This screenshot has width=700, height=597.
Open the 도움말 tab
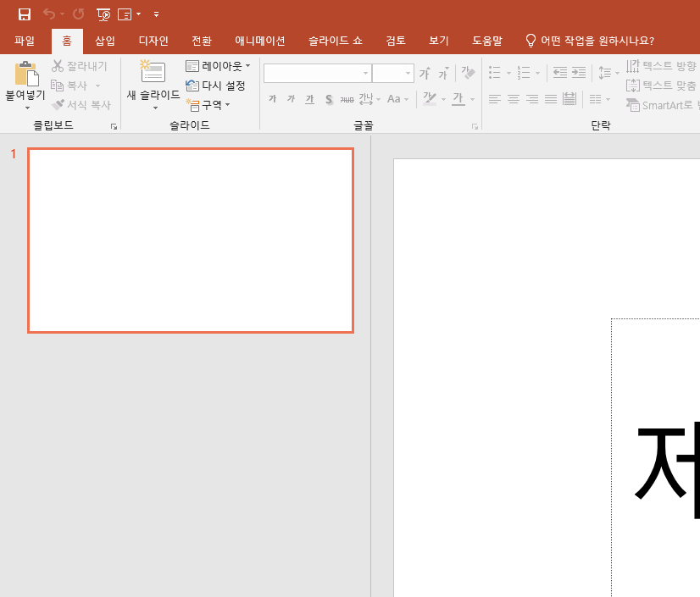[x=487, y=41]
